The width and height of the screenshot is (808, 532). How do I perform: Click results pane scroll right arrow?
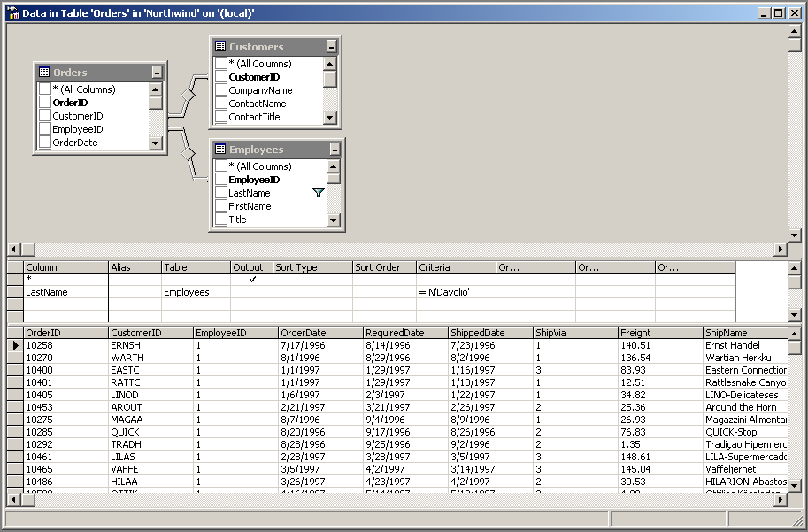[x=781, y=499]
